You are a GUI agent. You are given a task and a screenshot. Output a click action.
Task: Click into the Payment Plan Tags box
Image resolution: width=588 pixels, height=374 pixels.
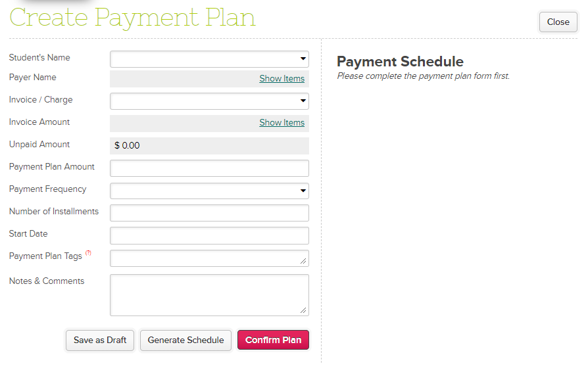tap(204, 258)
